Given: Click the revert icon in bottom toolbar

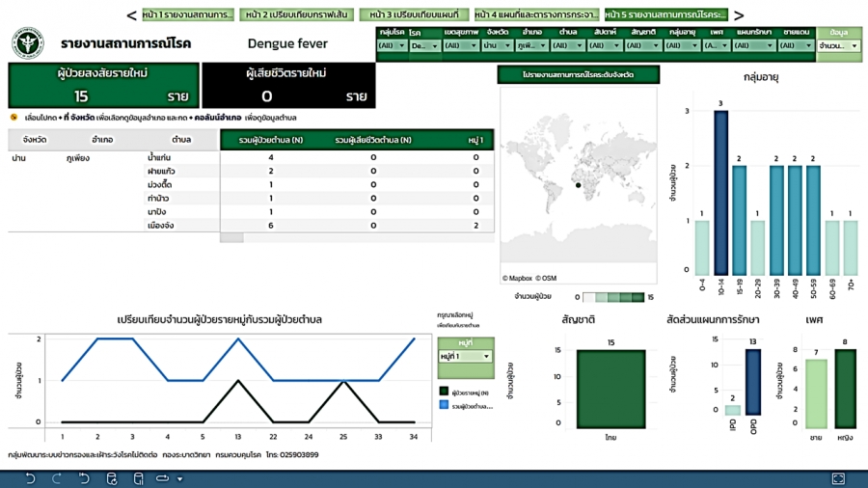Looking at the screenshot, I should tap(85, 478).
